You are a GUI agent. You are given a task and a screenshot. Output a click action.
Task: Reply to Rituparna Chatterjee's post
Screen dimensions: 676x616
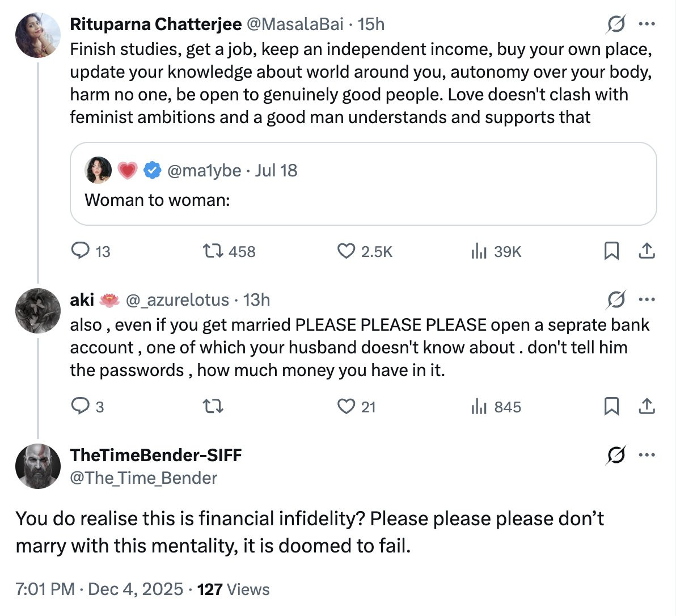(80, 251)
